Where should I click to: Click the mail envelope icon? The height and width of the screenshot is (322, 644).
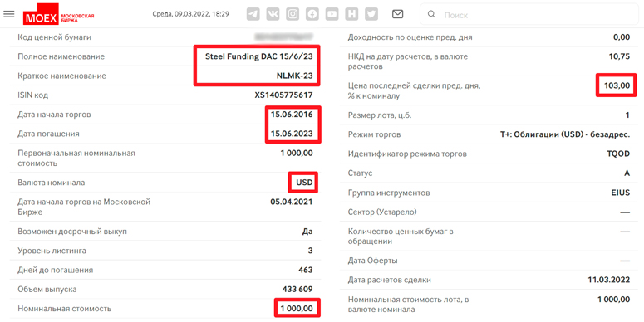point(397,14)
